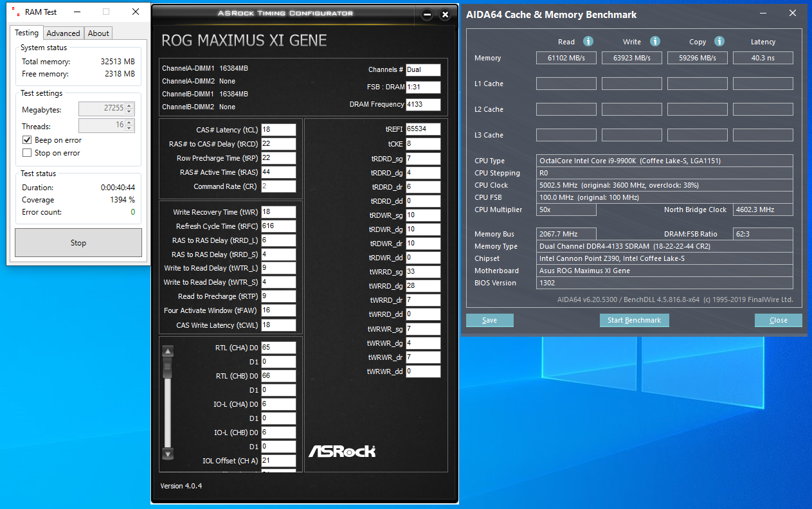Click the tRDWR_dg value field
This screenshot has height=509, width=812.
point(423,229)
